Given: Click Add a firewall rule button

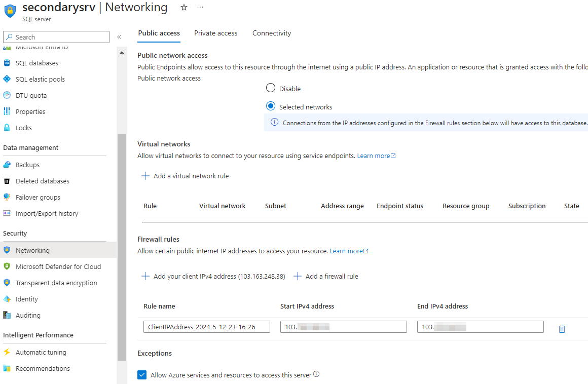Looking at the screenshot, I should [325, 276].
